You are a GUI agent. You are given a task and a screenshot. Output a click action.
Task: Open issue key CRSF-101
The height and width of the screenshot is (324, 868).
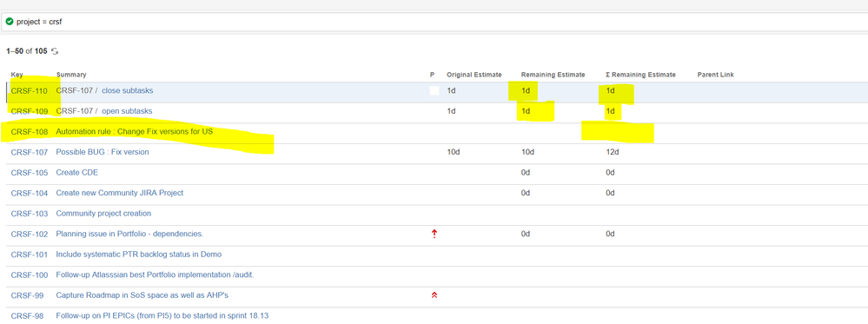[29, 255]
